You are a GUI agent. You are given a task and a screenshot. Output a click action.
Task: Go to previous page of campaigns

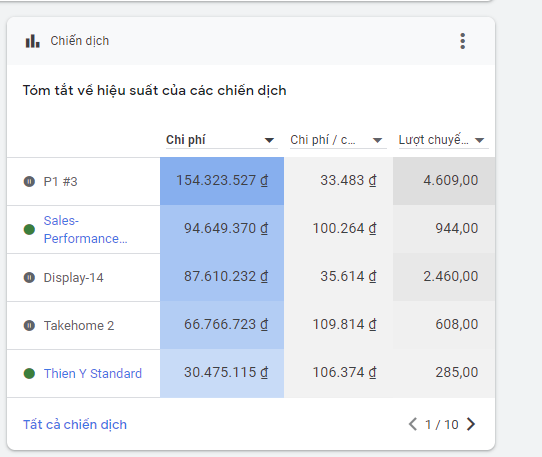pos(413,424)
